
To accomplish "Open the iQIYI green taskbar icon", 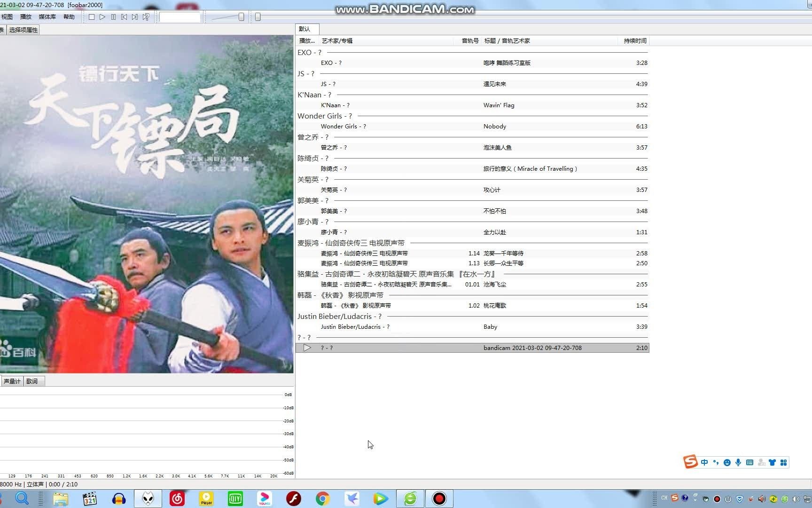I will tap(235, 499).
